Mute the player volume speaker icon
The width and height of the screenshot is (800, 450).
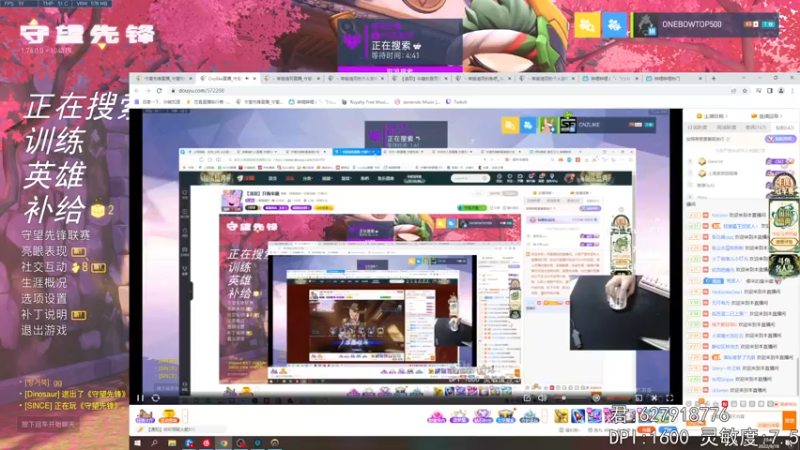tap(542, 398)
